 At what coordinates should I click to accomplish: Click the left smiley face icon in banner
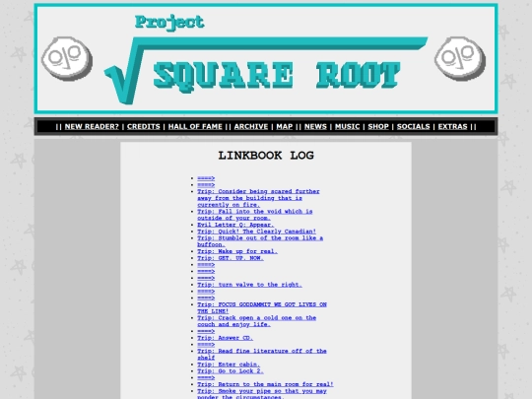pyautogui.click(x=67, y=58)
